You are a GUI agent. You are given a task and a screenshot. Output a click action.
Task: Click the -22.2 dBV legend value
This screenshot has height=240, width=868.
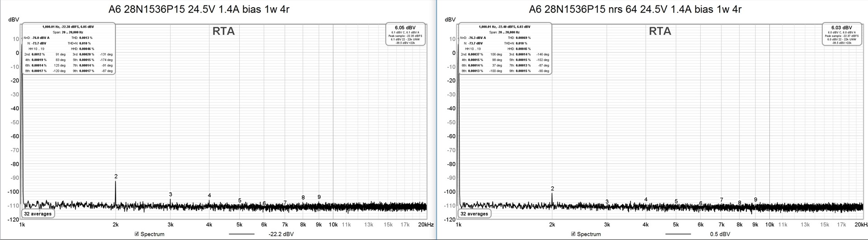pyautogui.click(x=281, y=234)
